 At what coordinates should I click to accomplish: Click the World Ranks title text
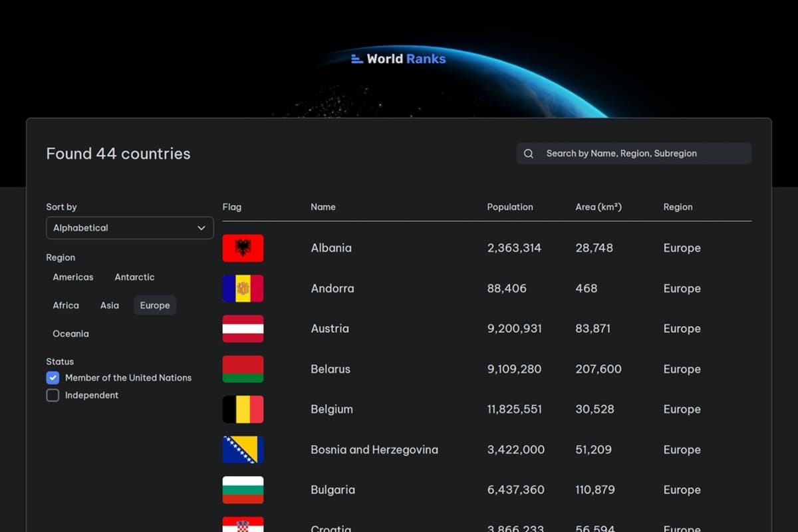pos(406,59)
